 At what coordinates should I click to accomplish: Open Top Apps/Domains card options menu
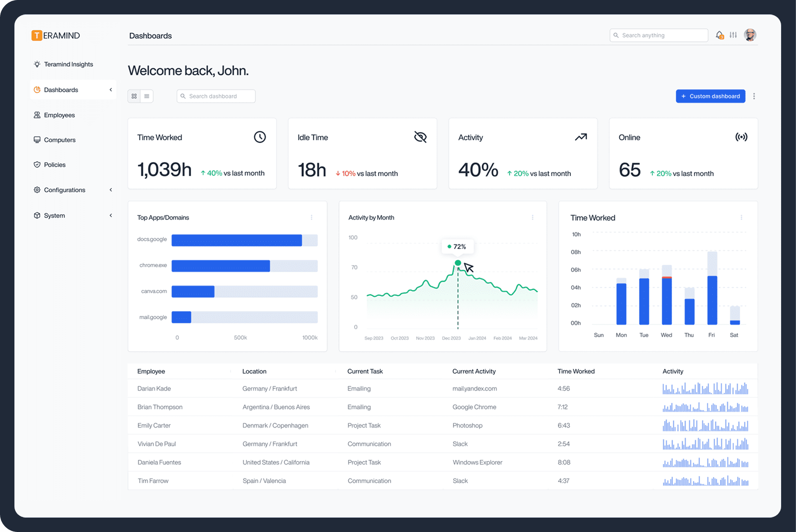(x=311, y=217)
